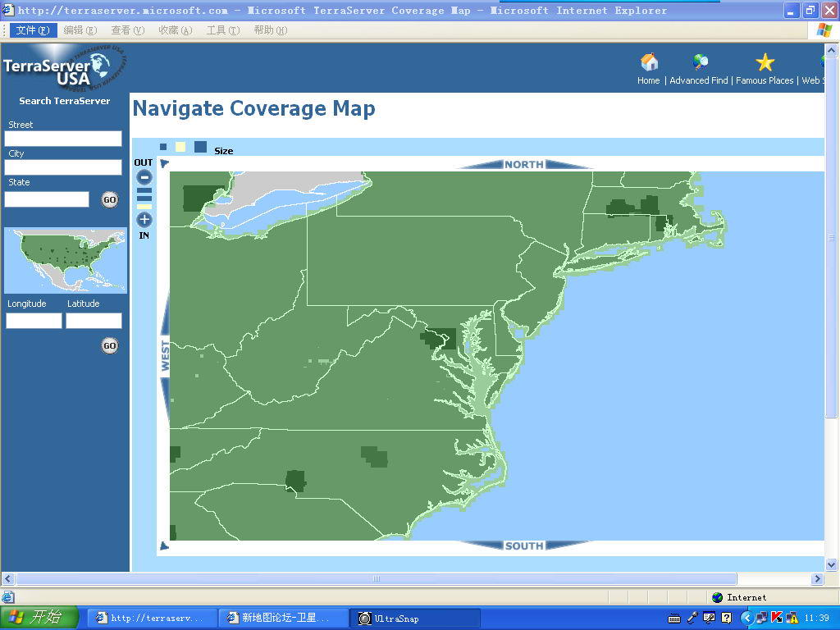The height and width of the screenshot is (630, 840).
Task: Click the zoom in plus button
Action: tap(144, 220)
